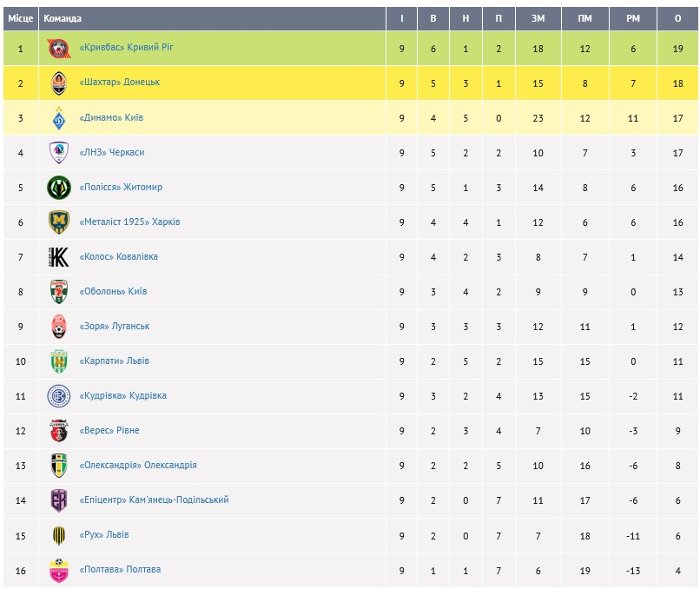Click the «О» points column header
This screenshot has height=589, width=700.
pos(677,18)
